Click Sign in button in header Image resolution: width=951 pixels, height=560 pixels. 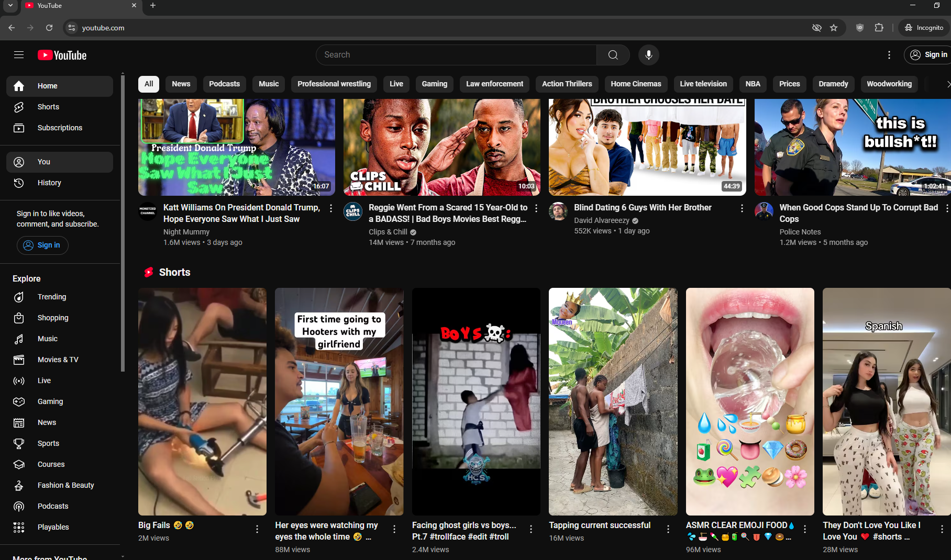(x=928, y=55)
